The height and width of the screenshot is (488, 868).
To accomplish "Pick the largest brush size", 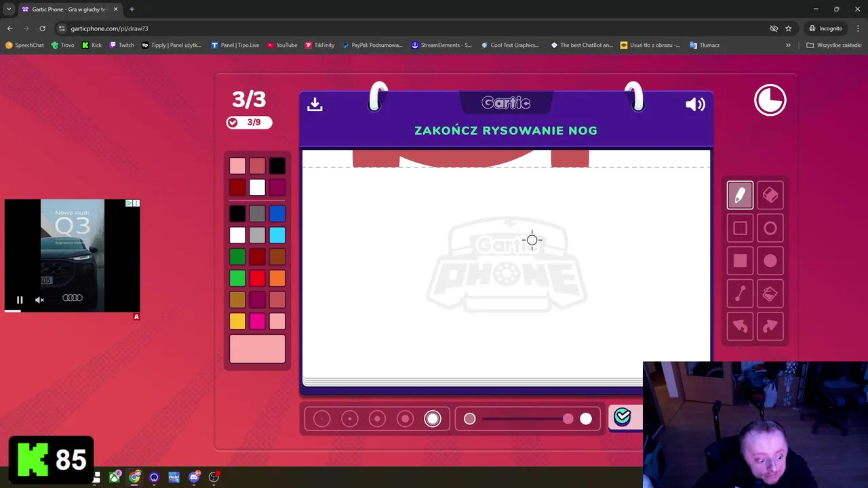I will [x=433, y=419].
